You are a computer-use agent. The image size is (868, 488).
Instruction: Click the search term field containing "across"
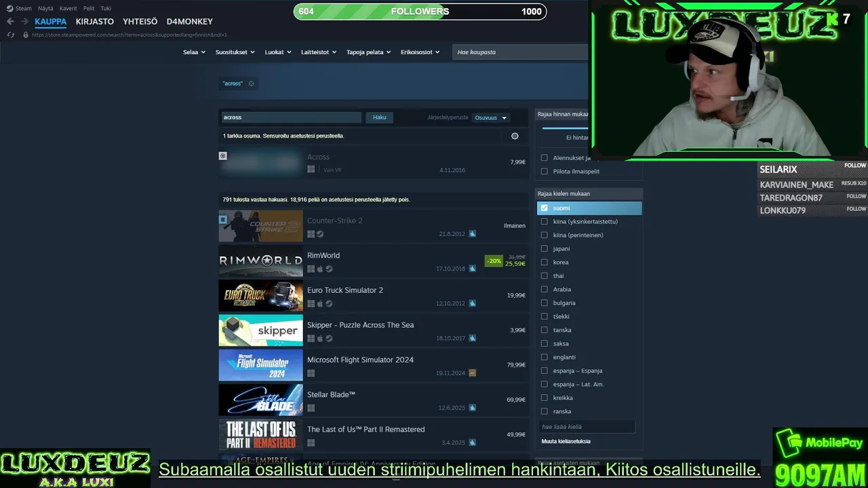coord(291,117)
